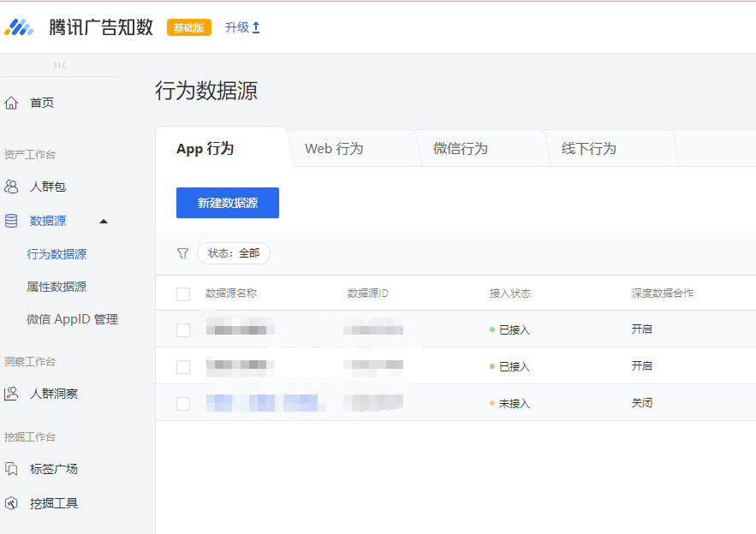Click the 首页 home icon

[x=11, y=103]
